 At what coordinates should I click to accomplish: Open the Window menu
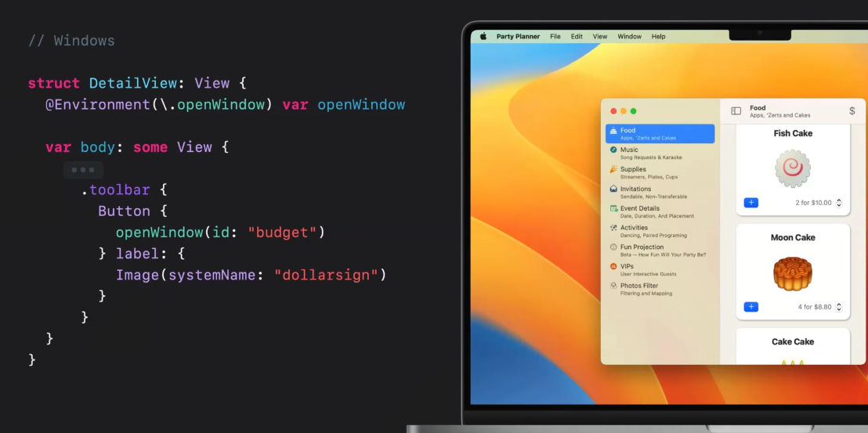[x=629, y=37]
